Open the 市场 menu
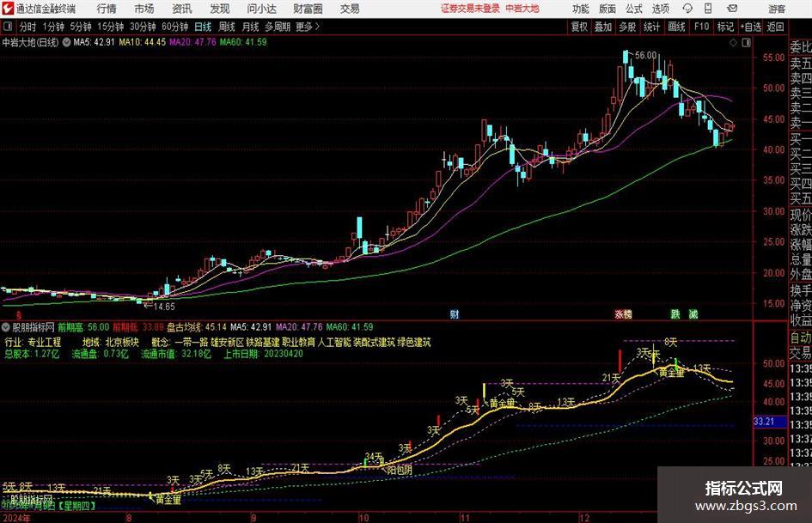812x523 pixels. tap(144, 9)
